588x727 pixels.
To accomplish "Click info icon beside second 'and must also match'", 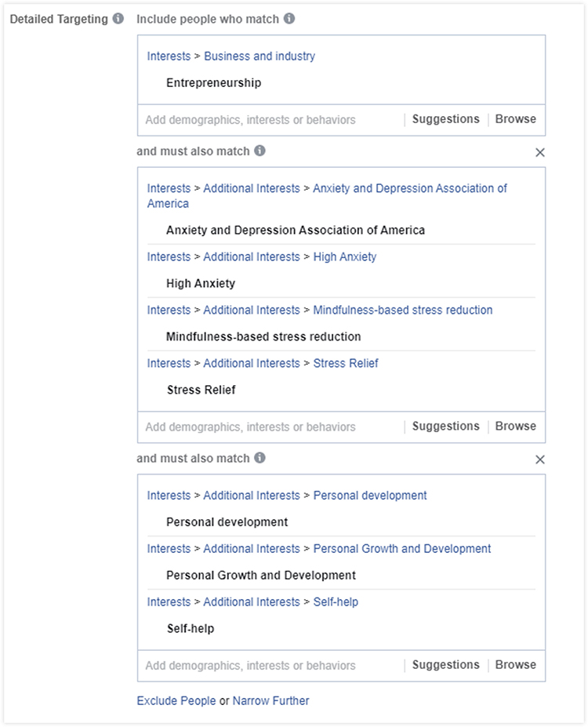I will tap(260, 458).
